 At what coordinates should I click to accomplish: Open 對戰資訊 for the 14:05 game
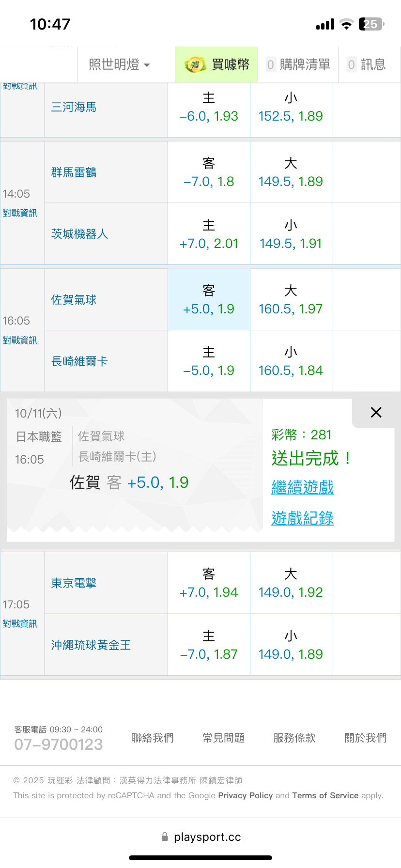(x=20, y=213)
